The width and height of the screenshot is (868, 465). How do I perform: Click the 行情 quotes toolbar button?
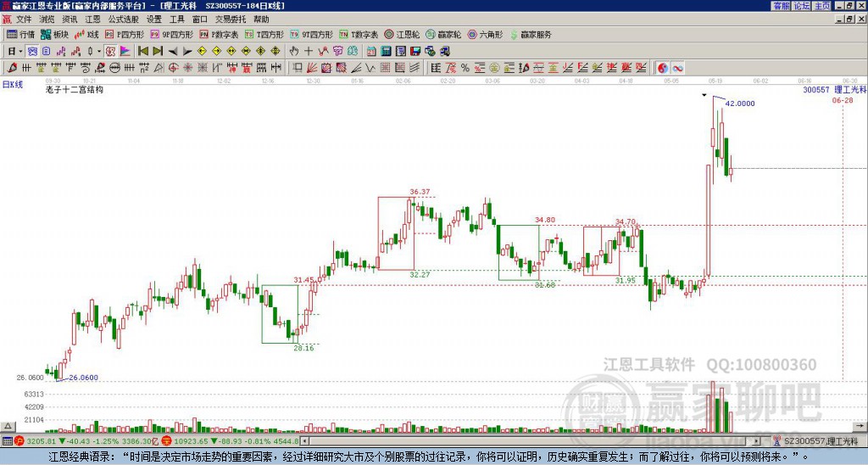(x=21, y=34)
